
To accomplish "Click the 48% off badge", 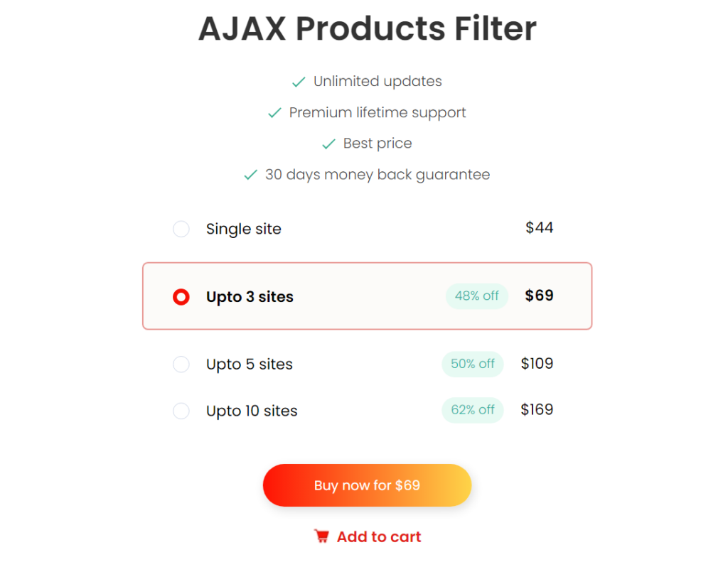I will (x=477, y=296).
